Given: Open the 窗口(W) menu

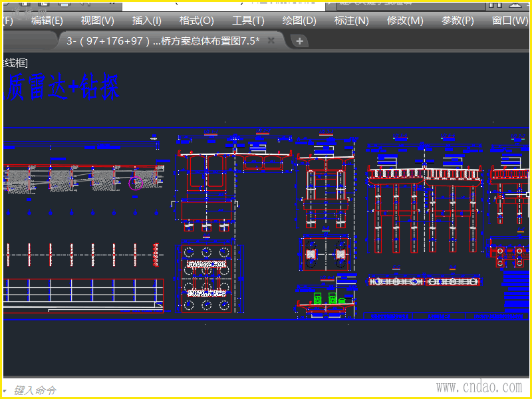Looking at the screenshot, I should point(509,21).
